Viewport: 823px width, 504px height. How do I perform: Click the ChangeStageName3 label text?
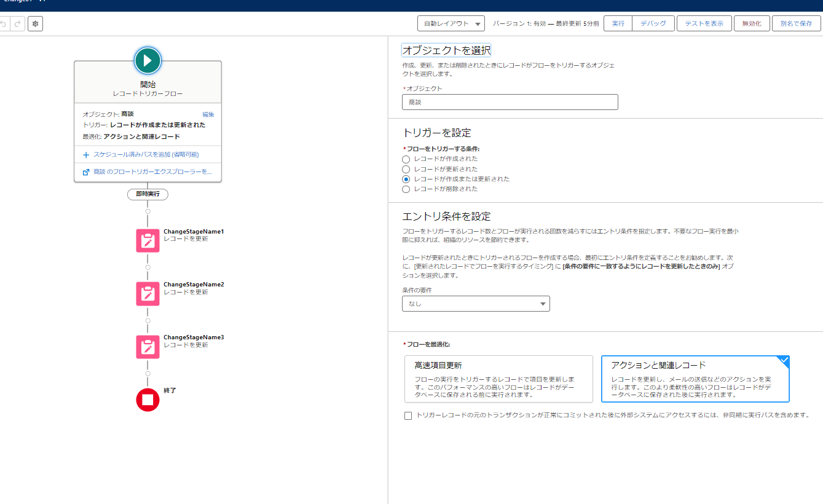(194, 337)
